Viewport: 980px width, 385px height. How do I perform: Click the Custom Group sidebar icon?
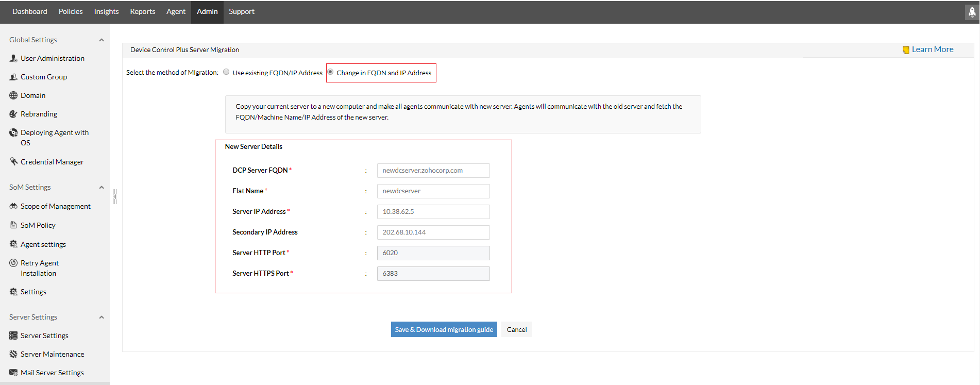[x=13, y=77]
